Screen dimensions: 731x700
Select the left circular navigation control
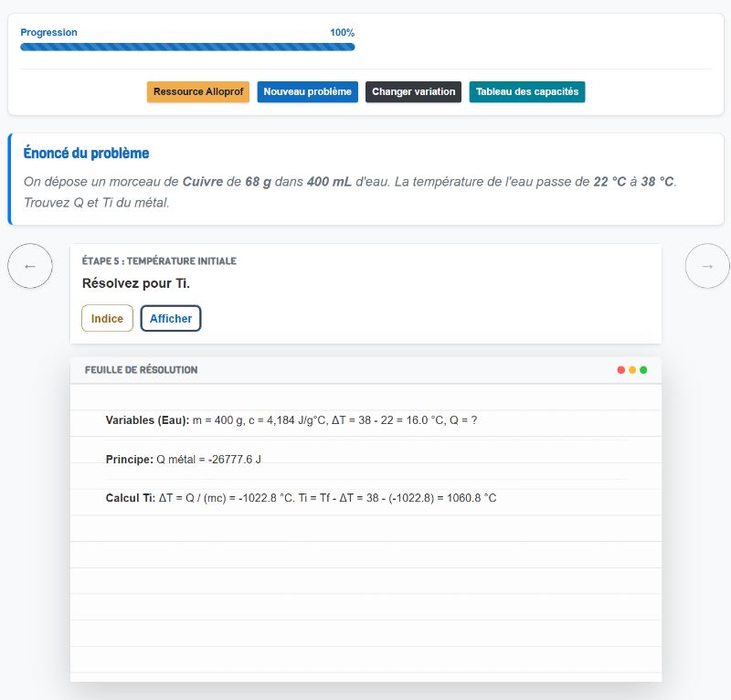coord(30,265)
